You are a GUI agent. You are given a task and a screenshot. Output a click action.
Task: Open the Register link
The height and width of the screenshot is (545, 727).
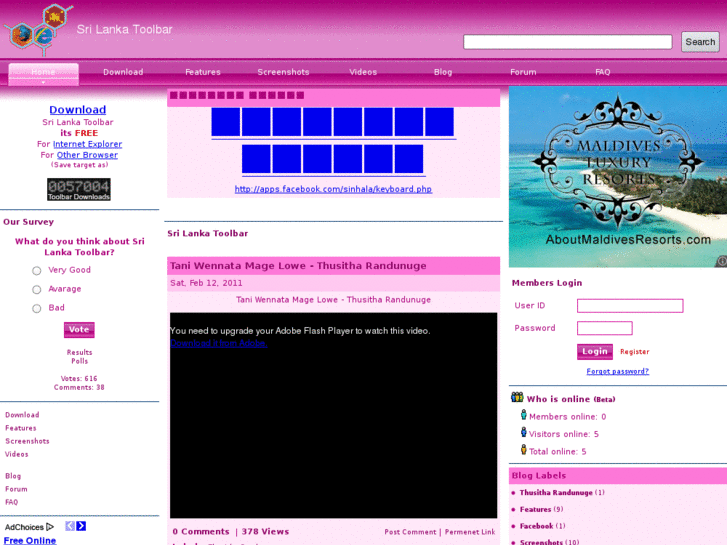click(635, 352)
